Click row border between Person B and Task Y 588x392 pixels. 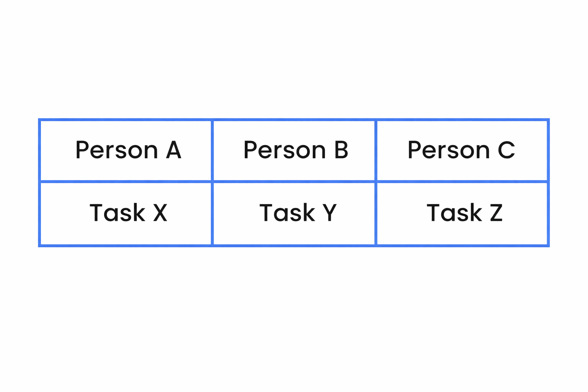click(x=294, y=181)
